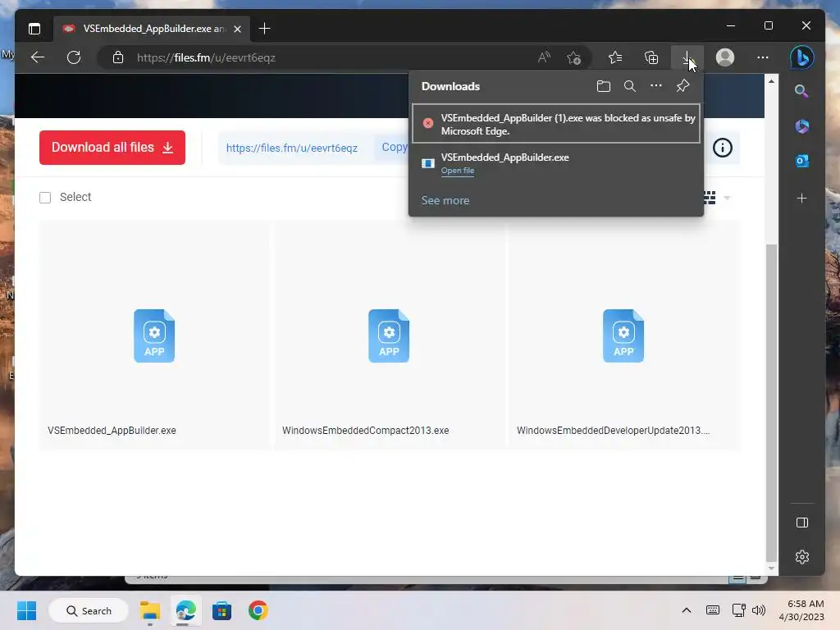Screen dimensions: 840x630
Task: Click the files.fm share URL text
Action: tap(291, 148)
